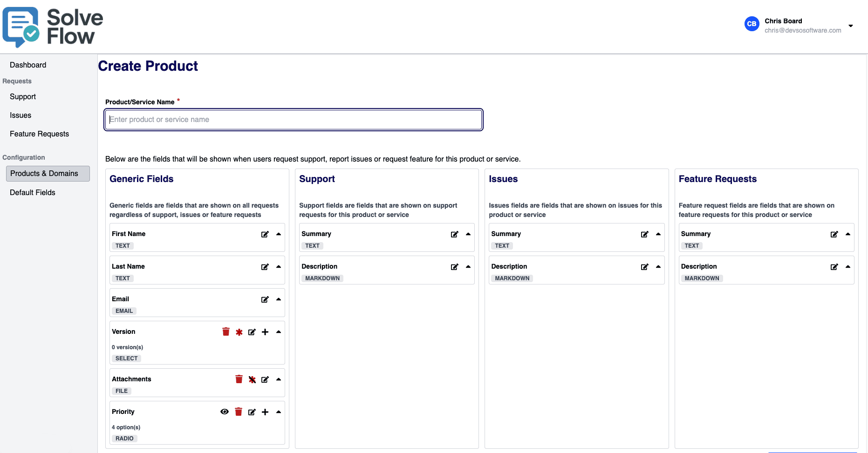Click the Product/Service Name input box
Screen dimensions: 868x453
click(x=293, y=120)
